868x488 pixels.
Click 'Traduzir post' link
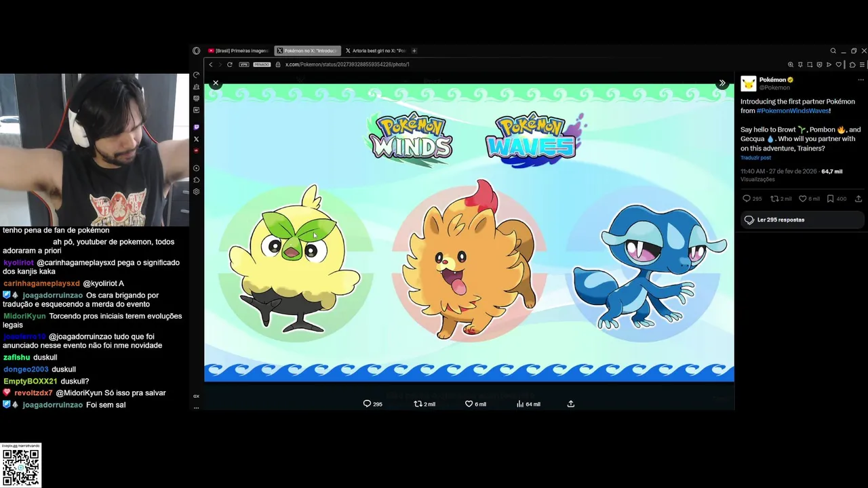coord(755,158)
